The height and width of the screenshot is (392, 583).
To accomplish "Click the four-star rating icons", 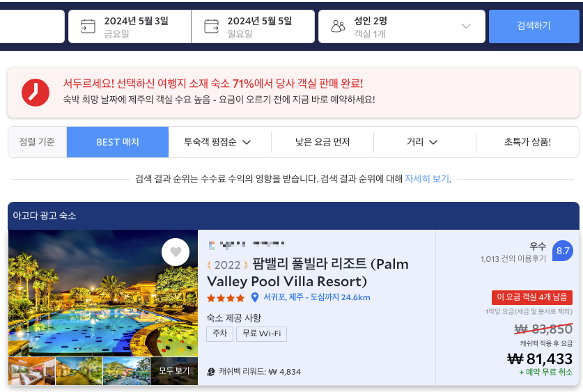I will pos(226,297).
